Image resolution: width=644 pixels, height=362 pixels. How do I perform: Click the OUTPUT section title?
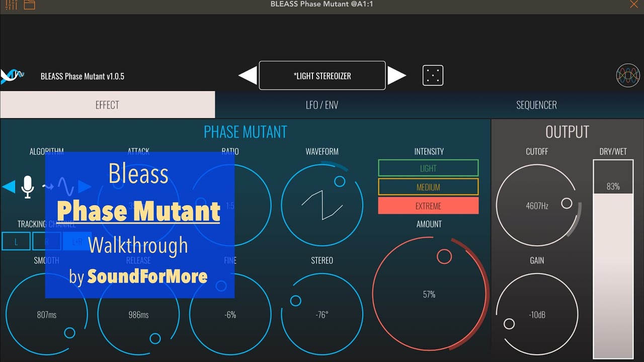567,132
